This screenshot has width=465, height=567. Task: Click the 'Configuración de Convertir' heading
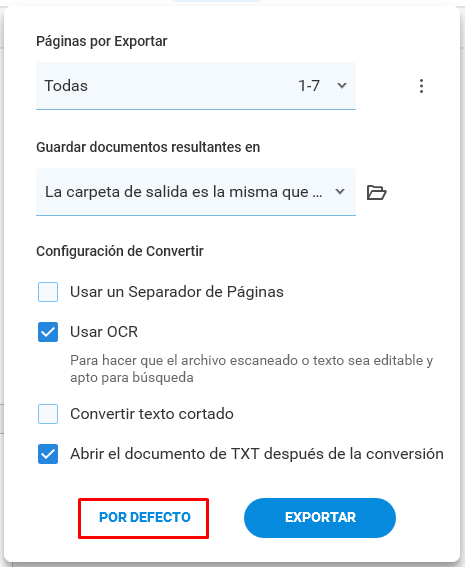coord(120,251)
